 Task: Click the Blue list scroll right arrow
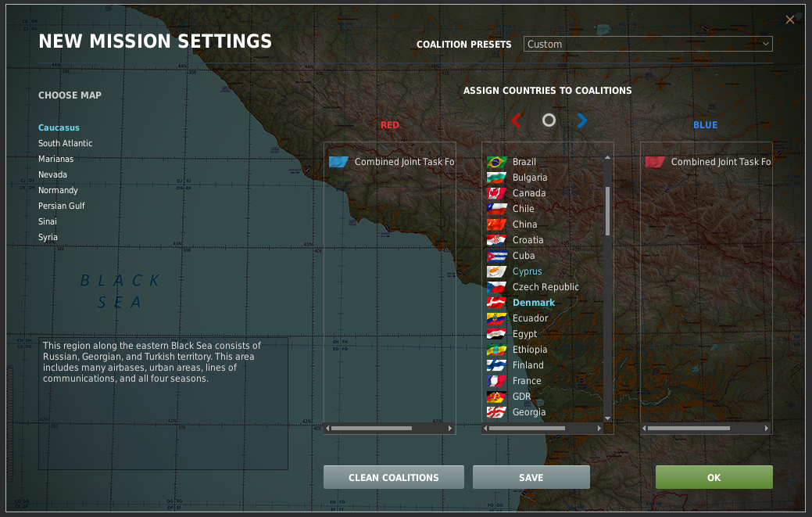[x=767, y=429]
